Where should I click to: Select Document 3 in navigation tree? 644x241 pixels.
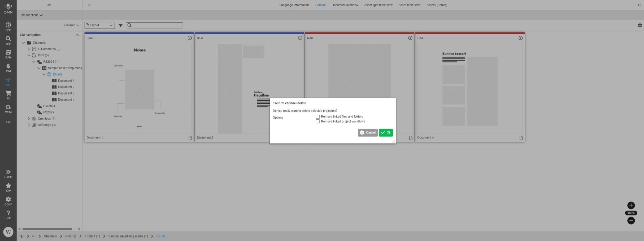click(x=66, y=93)
